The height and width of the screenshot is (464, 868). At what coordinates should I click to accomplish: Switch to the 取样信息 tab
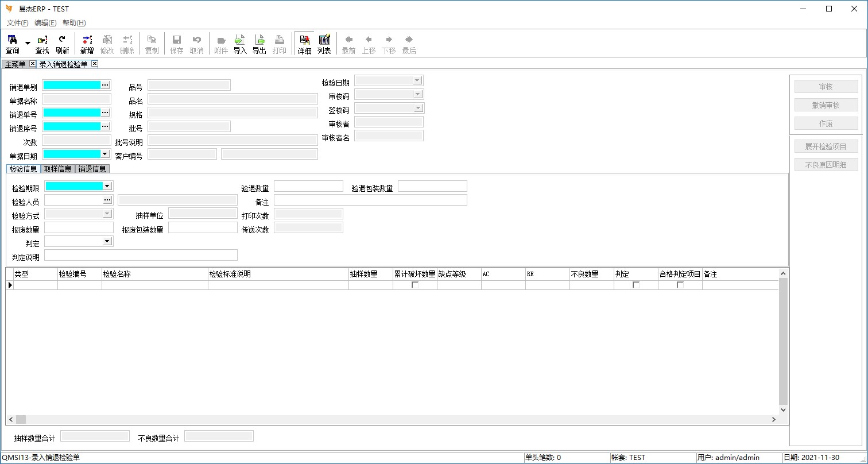(58, 169)
